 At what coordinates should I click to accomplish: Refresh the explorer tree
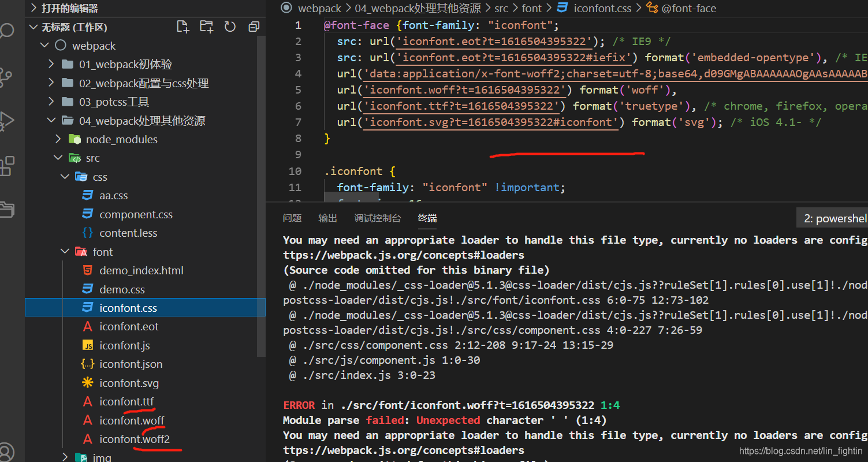click(230, 27)
